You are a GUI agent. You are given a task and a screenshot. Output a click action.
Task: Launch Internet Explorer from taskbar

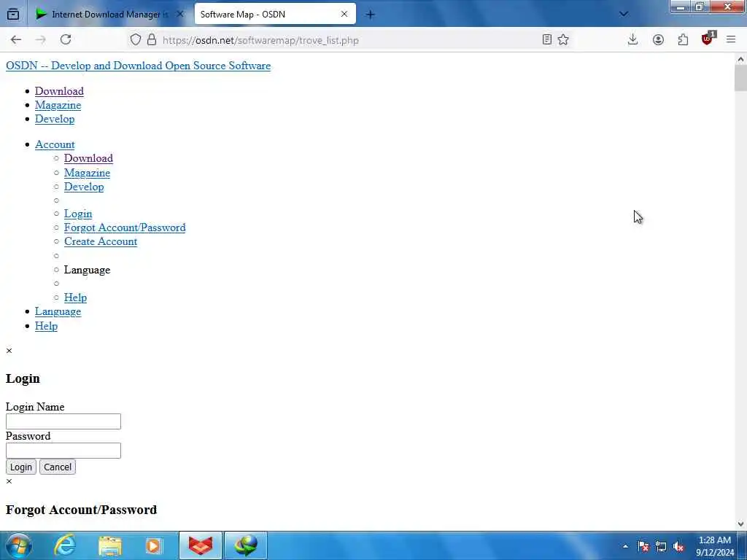(65, 545)
